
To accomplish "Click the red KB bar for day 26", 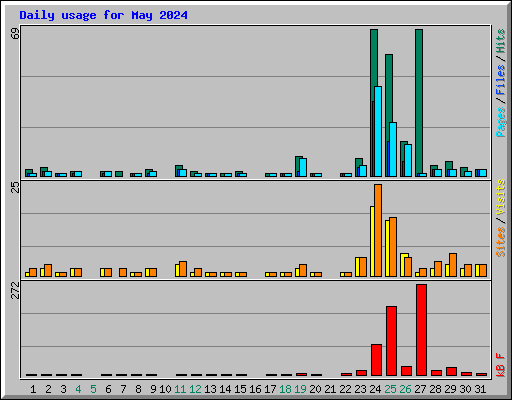I will pyautogui.click(x=406, y=371).
